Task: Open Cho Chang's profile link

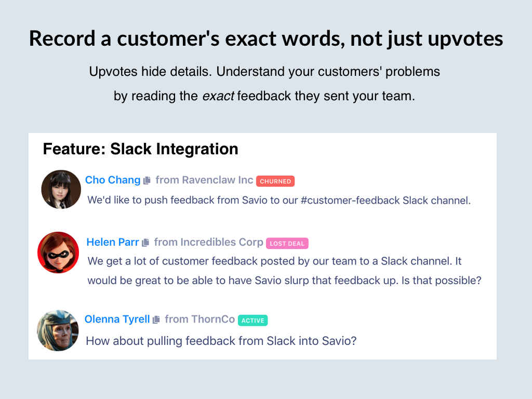Action: coord(113,180)
